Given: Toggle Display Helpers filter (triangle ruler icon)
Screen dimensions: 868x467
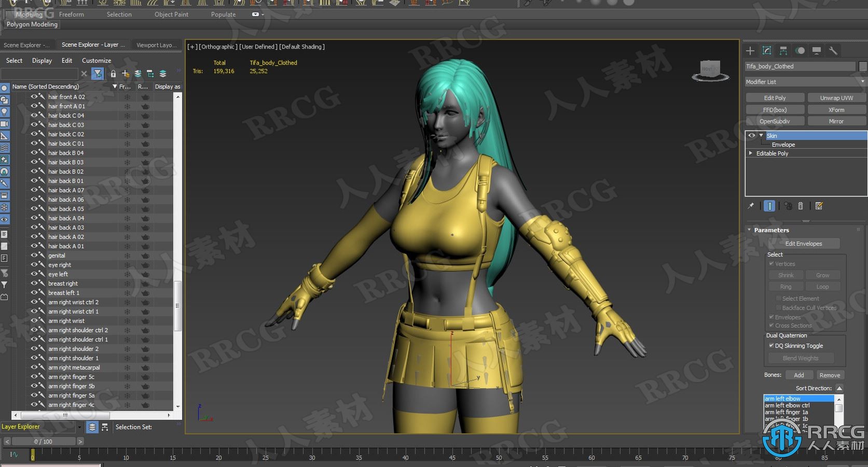Looking at the screenshot, I should tap(5, 136).
